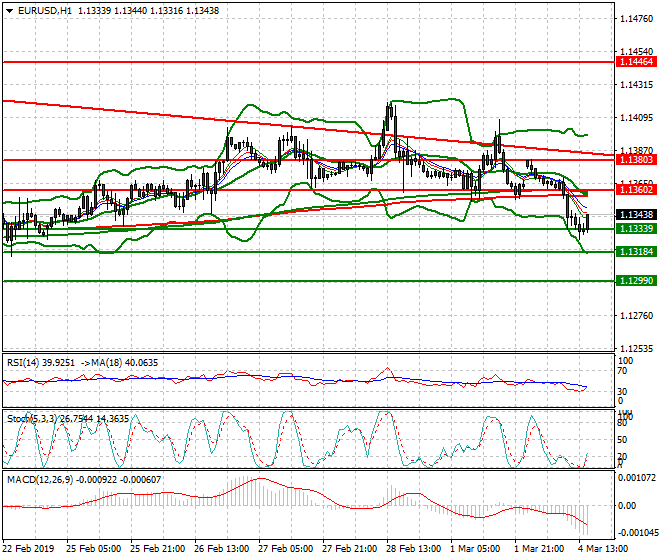Click the MACD 0.00 zero level value
This screenshot has height=560, width=660.
[627, 506]
